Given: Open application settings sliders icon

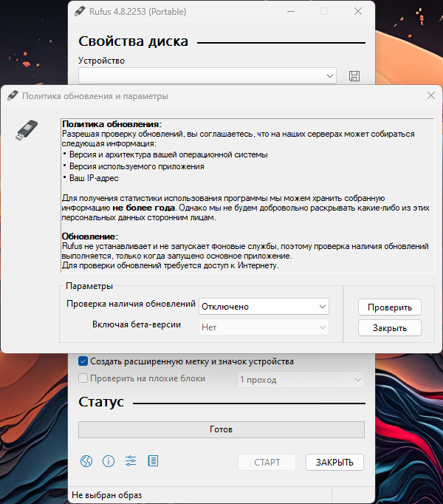Looking at the screenshot, I should 131,461.
